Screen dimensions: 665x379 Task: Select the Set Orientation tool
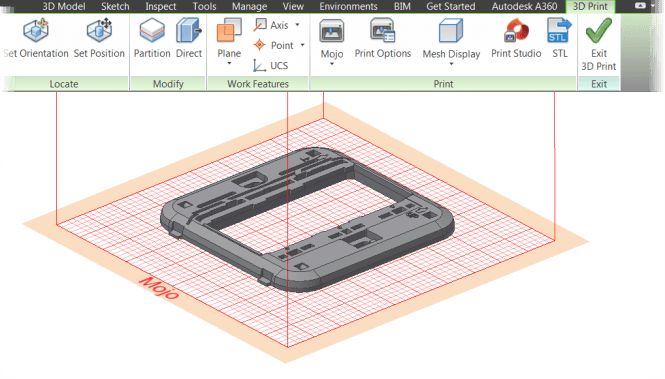(36, 38)
